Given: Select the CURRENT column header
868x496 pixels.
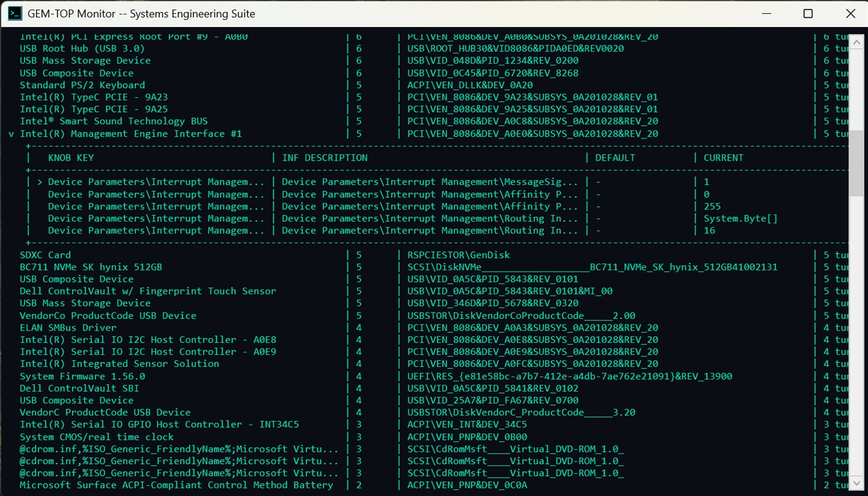Looking at the screenshot, I should tap(724, 158).
